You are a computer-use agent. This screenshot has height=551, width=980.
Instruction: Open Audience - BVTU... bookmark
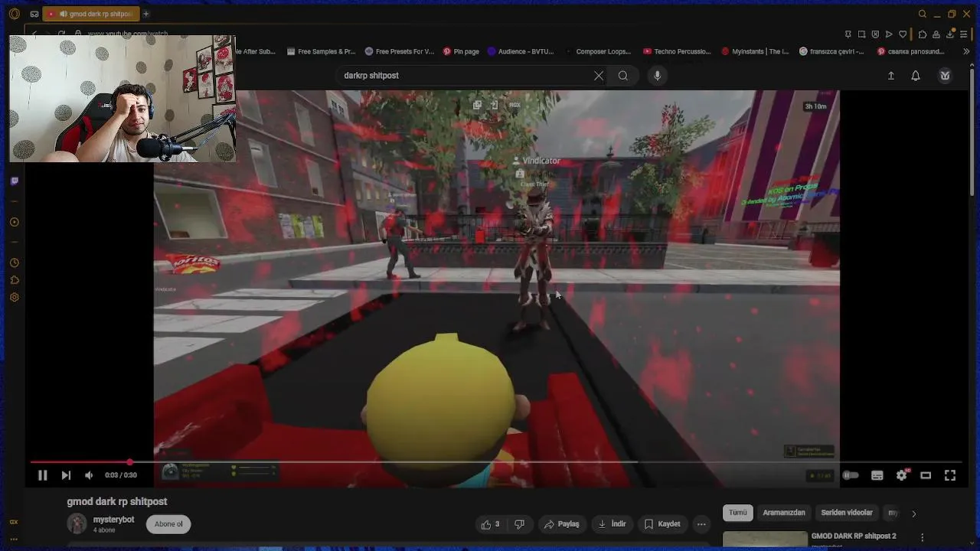(x=520, y=51)
